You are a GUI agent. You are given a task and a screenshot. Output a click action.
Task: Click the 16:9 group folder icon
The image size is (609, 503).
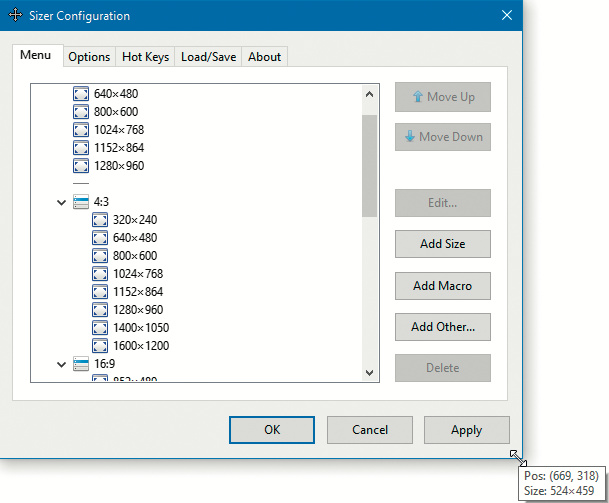(81, 365)
